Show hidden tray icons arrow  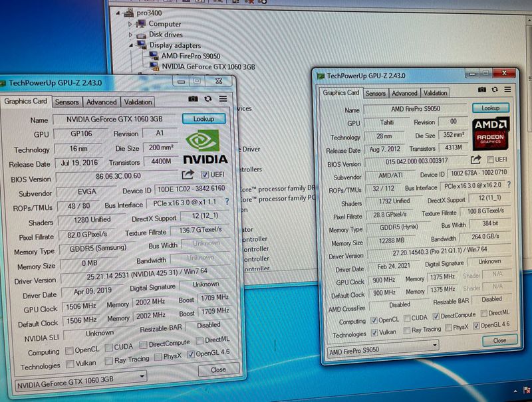tap(515, 391)
